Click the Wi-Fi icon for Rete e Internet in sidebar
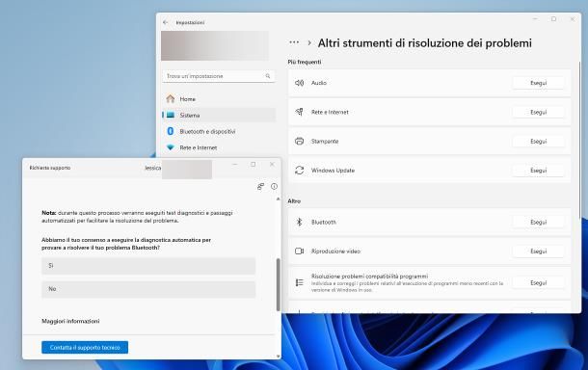The width and height of the screenshot is (588, 370). click(x=171, y=147)
